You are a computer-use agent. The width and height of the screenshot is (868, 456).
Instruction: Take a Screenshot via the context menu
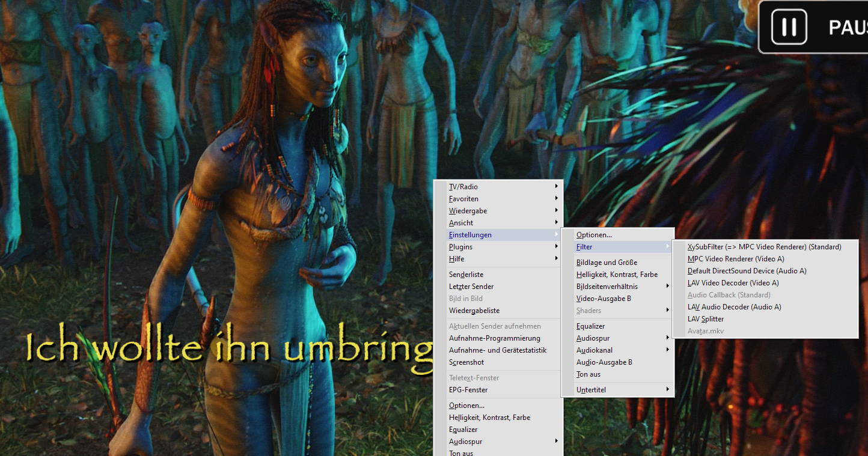coord(466,362)
